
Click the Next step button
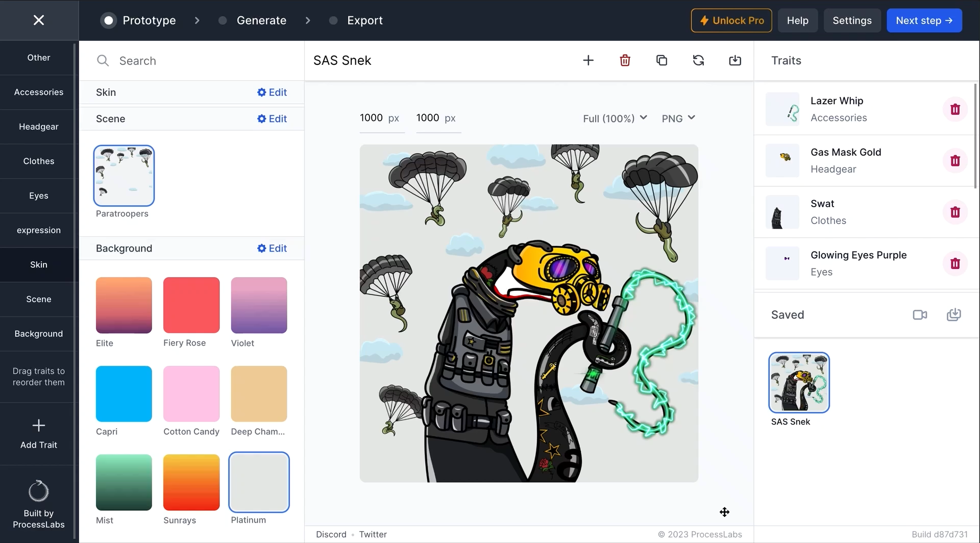[x=924, y=20]
